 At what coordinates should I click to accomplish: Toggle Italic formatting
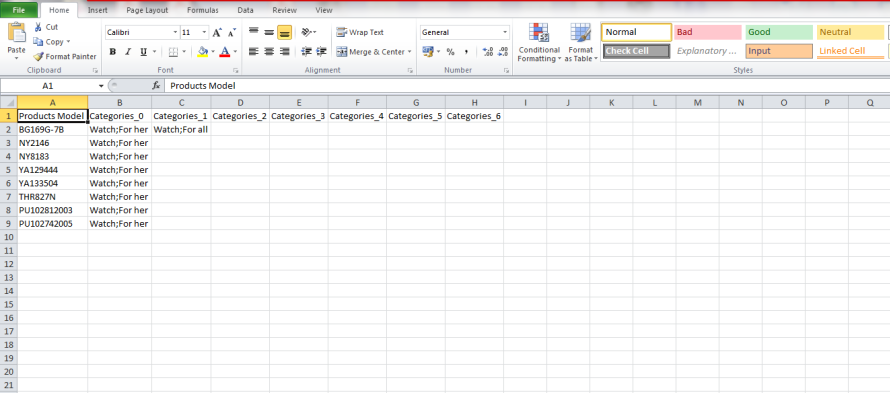[128, 52]
